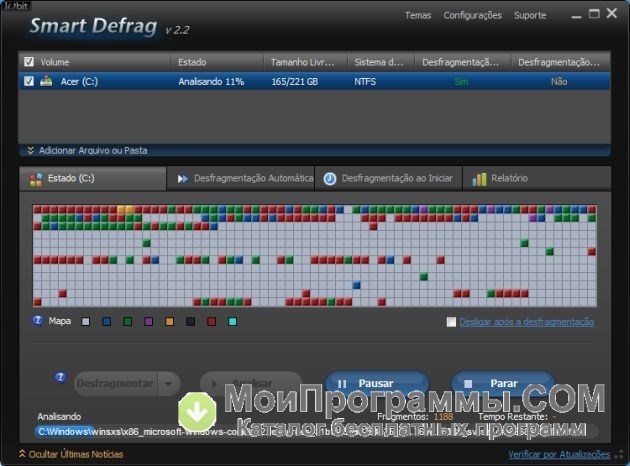Click the 'Analisando 11%' status cell
Screen dimensions: 630x466
coord(211,82)
